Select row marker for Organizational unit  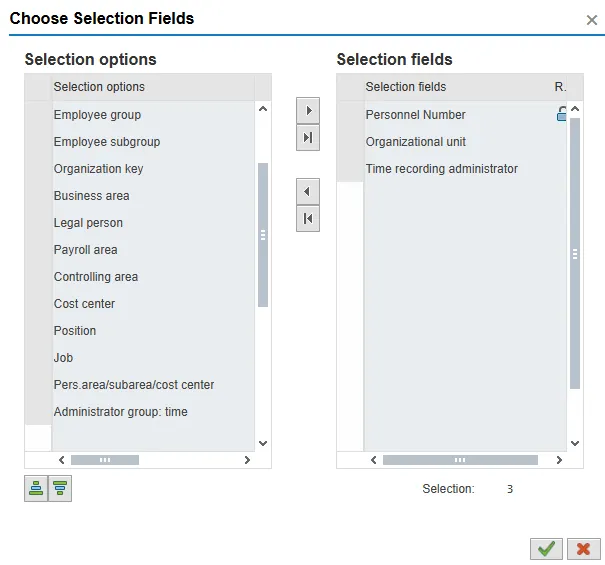350,142
